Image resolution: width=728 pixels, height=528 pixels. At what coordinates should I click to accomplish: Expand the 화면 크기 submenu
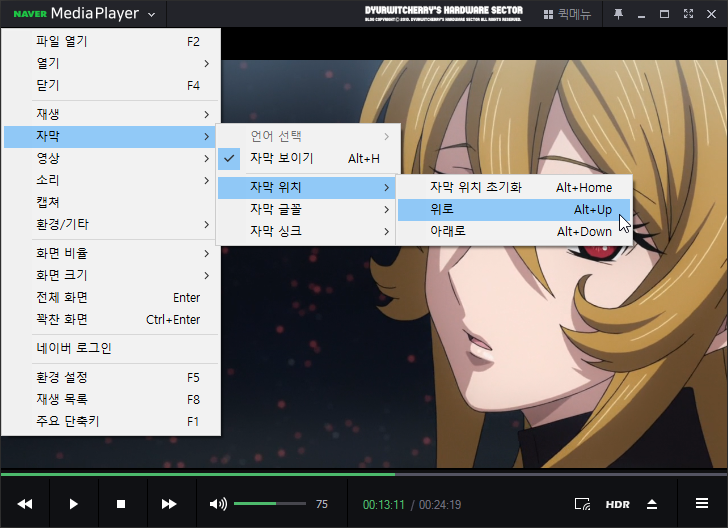click(x=111, y=275)
